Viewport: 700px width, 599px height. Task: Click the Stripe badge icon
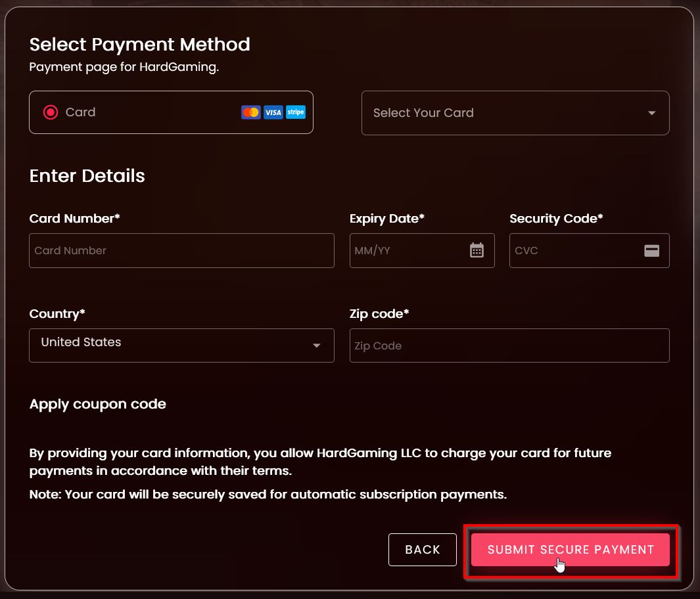295,112
